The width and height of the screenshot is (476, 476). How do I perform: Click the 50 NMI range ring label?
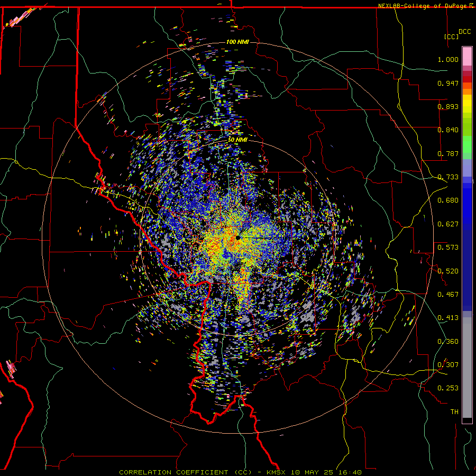237,140
